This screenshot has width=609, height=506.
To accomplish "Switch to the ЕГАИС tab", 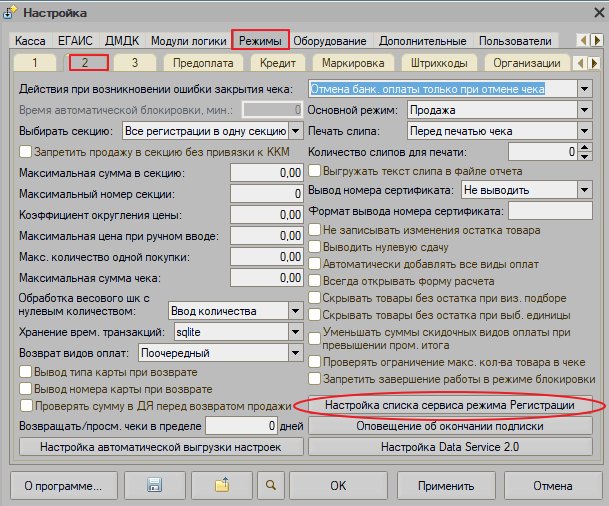I will coord(75,41).
